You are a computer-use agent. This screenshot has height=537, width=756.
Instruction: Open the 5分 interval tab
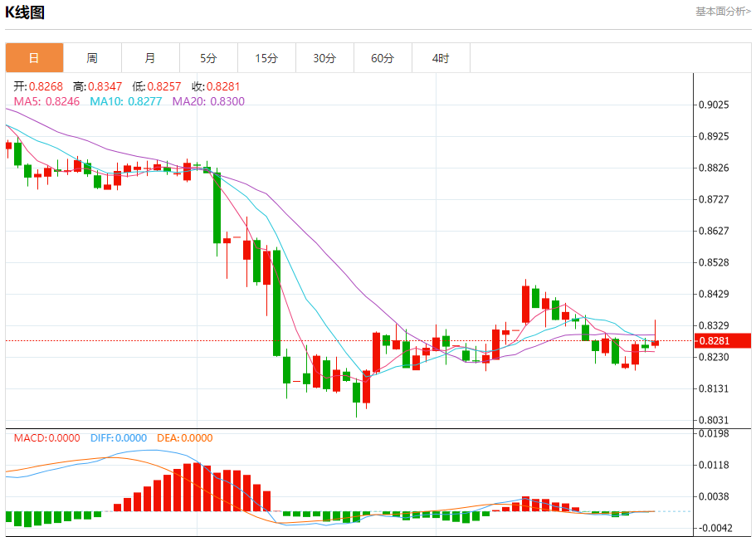tap(208, 58)
